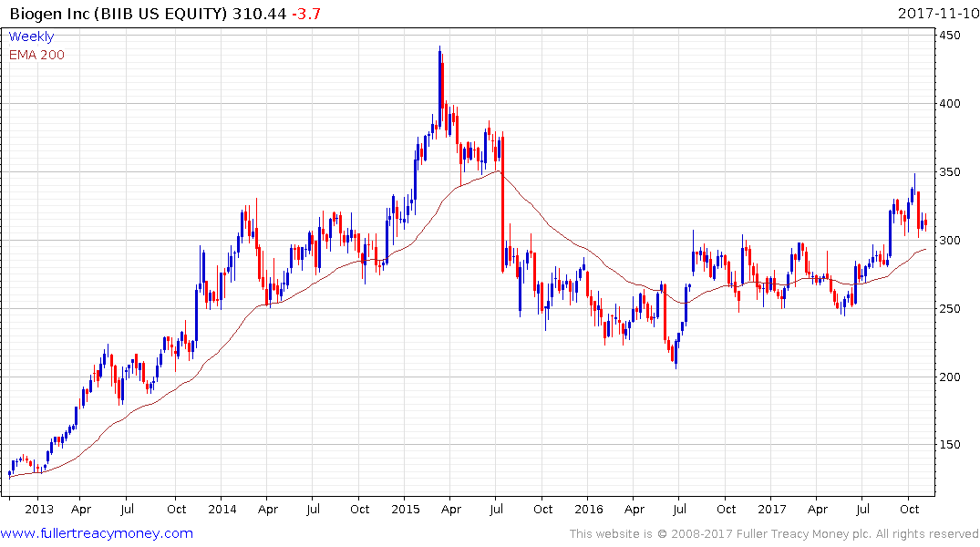Click the tallest candle at the 2015 peak

[x=440, y=86]
